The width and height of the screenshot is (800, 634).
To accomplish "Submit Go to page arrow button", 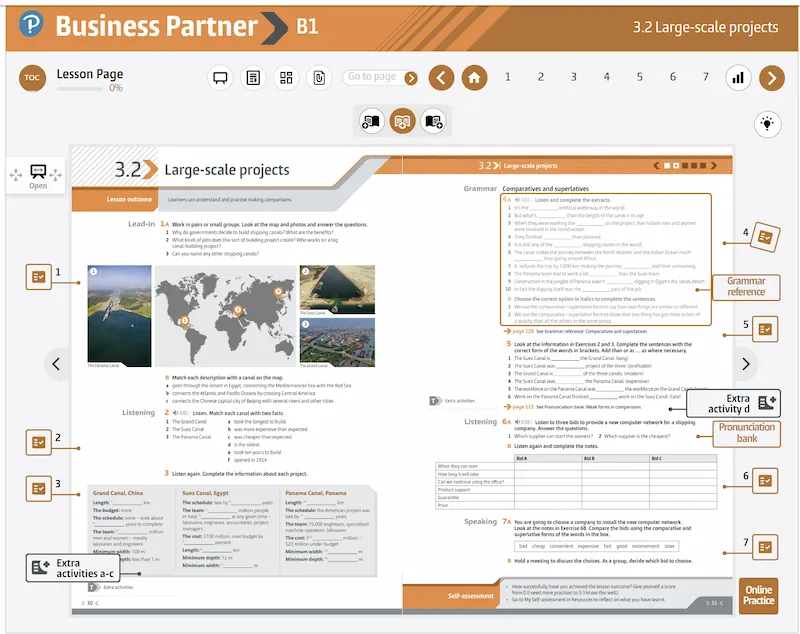I will point(411,77).
